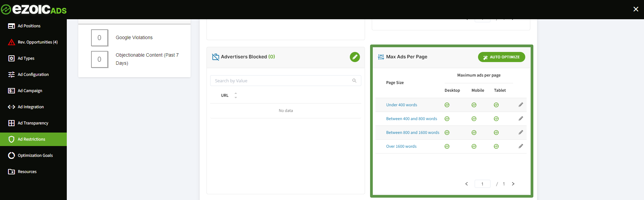Focus the Search by Value field
The image size is (644, 200).
pyautogui.click(x=282, y=81)
